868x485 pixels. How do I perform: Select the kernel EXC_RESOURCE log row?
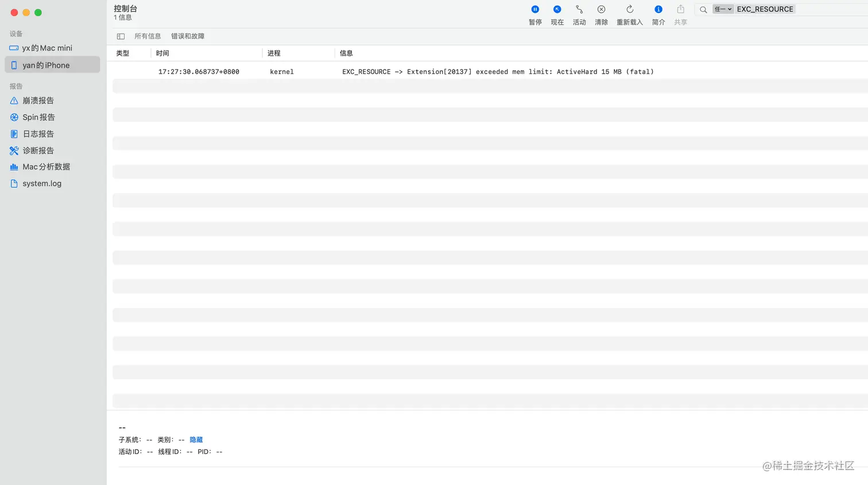[x=490, y=72]
